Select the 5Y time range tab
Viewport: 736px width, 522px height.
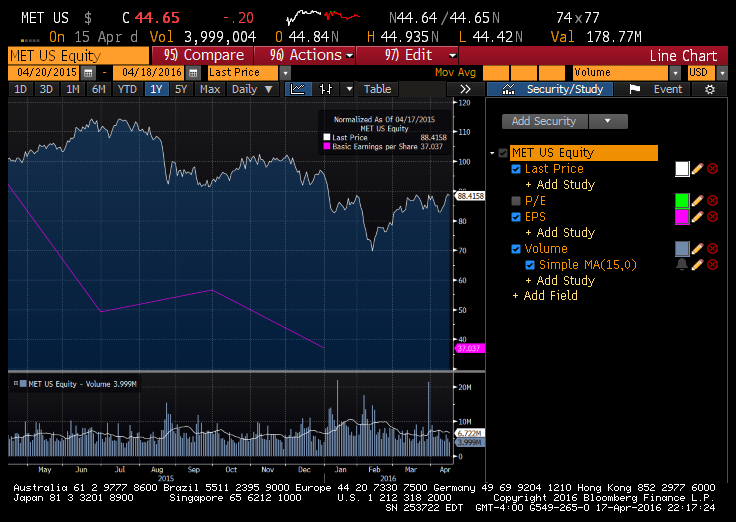tap(181, 89)
